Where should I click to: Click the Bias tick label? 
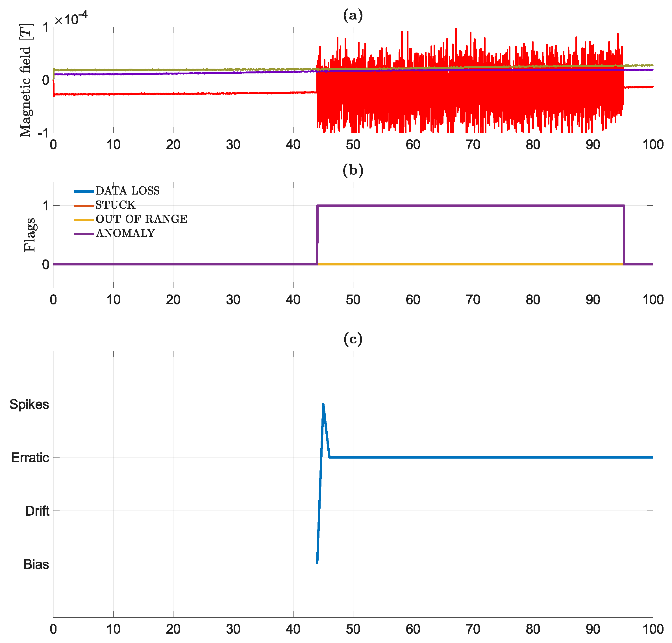[36, 564]
